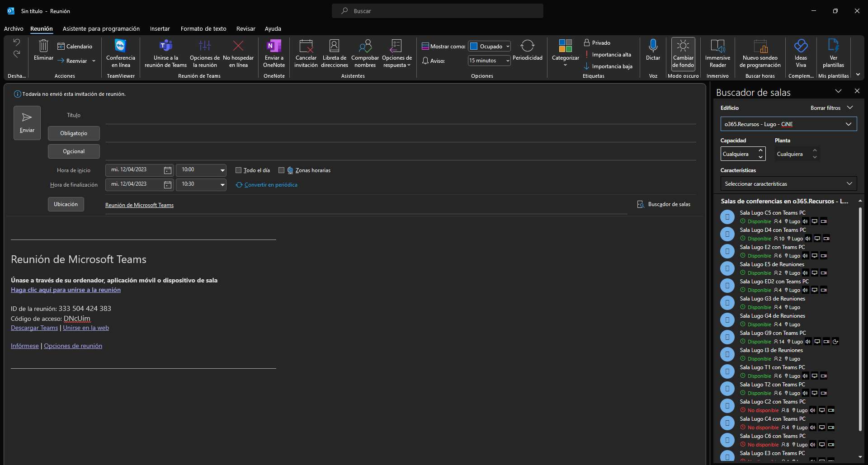Click the Eliminar trash icon
The image size is (868, 465).
click(43, 46)
